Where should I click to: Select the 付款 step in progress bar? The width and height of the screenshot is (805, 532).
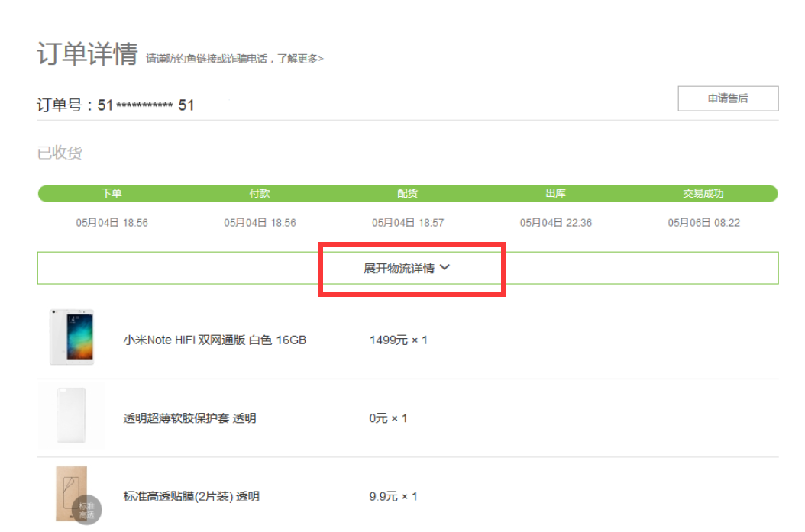pos(260,194)
